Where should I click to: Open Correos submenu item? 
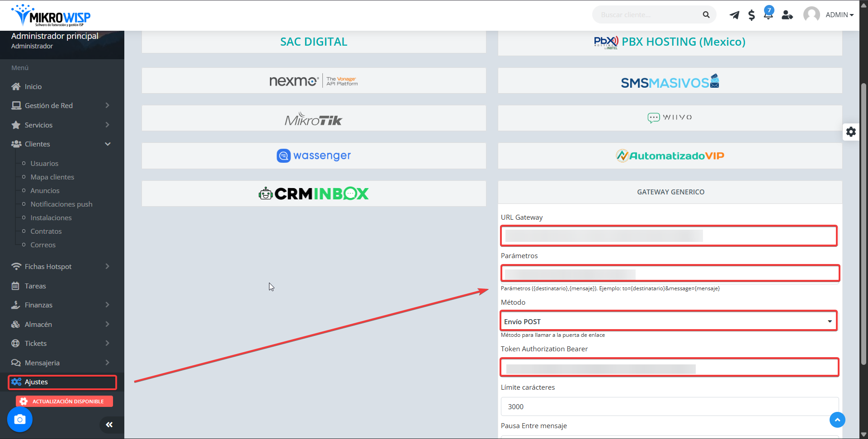(x=43, y=245)
